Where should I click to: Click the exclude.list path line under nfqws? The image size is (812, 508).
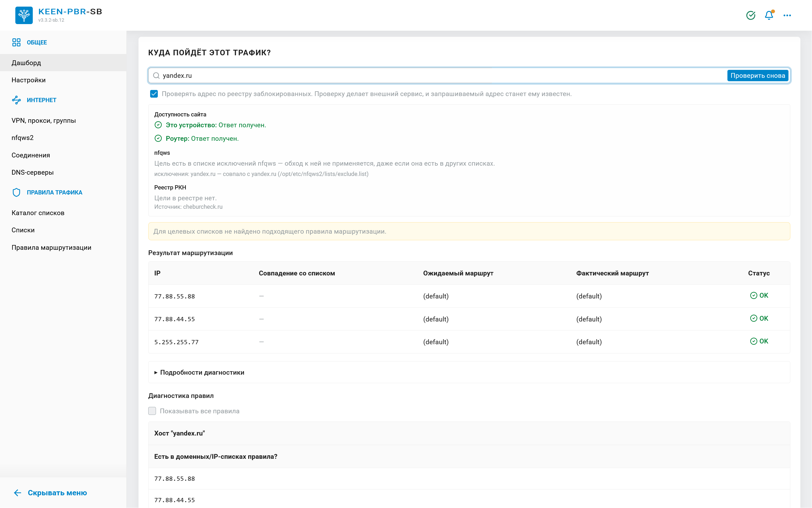261,174
